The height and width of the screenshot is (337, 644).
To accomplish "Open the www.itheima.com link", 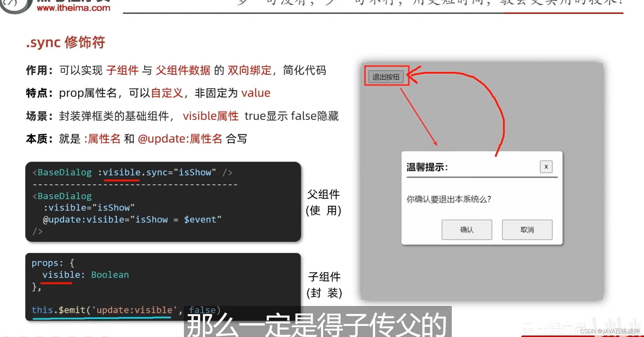I will [x=73, y=8].
